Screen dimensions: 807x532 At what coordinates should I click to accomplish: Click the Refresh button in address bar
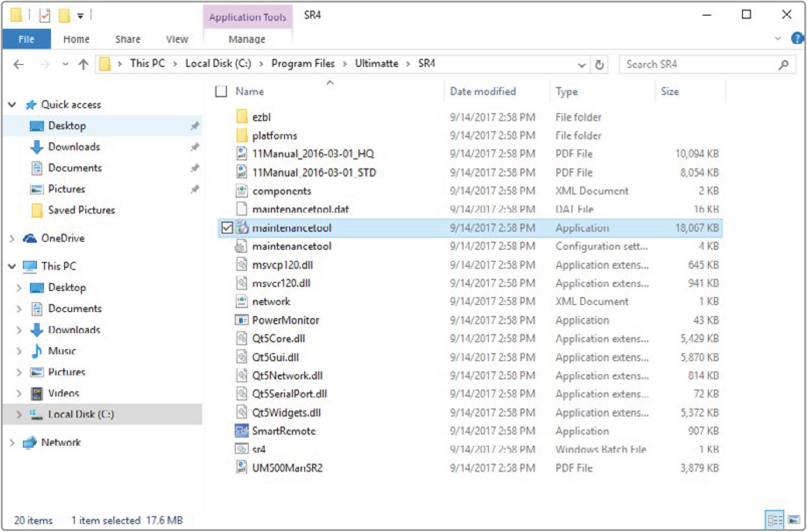click(599, 65)
